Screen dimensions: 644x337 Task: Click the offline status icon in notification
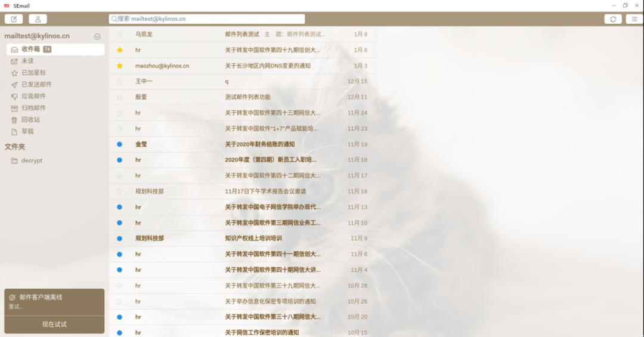[13, 297]
